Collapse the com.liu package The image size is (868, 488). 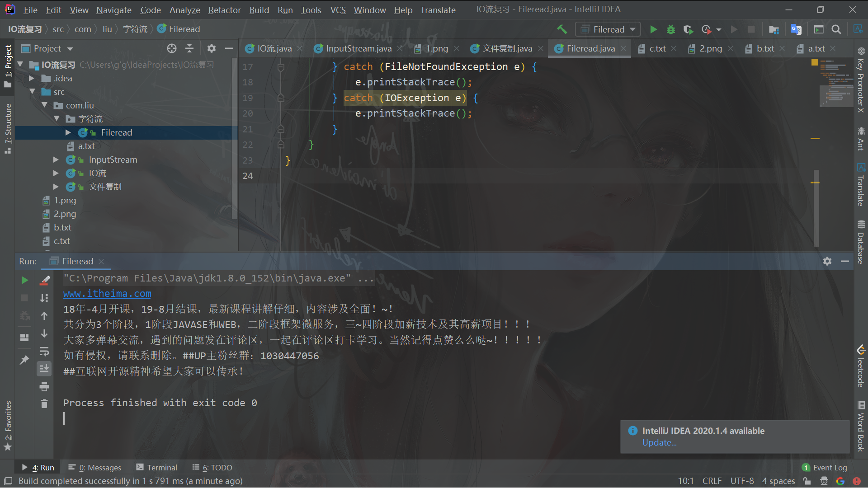coord(44,105)
